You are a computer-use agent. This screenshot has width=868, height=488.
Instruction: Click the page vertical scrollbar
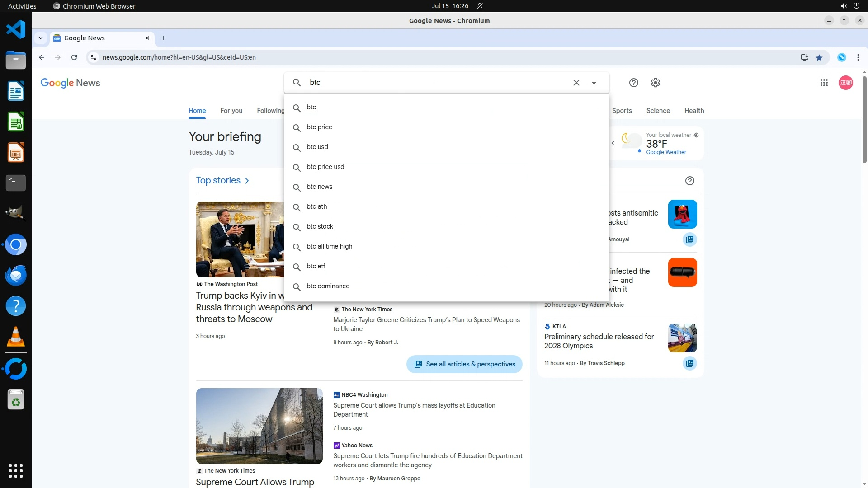point(864,120)
